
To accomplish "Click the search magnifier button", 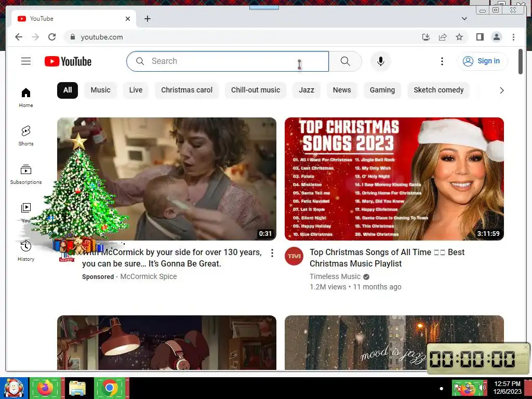I will (345, 61).
